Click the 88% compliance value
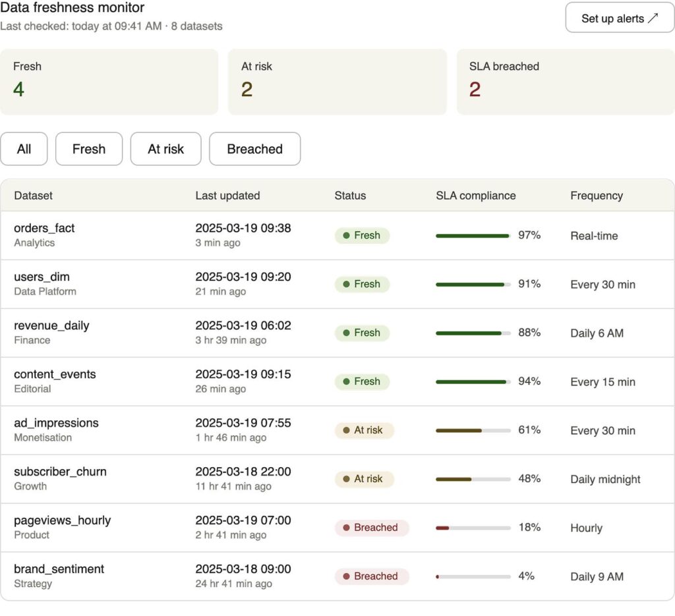Screen dimensions: 675x616 tap(529, 332)
